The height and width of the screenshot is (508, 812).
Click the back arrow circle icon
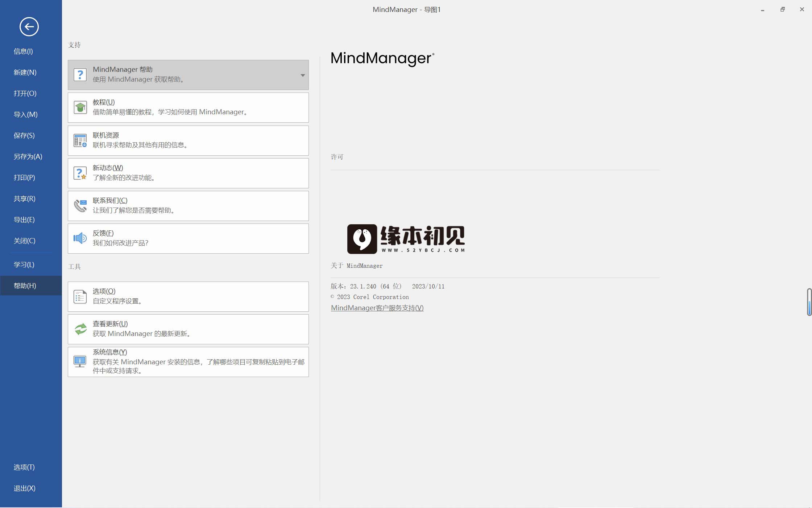pos(29,26)
